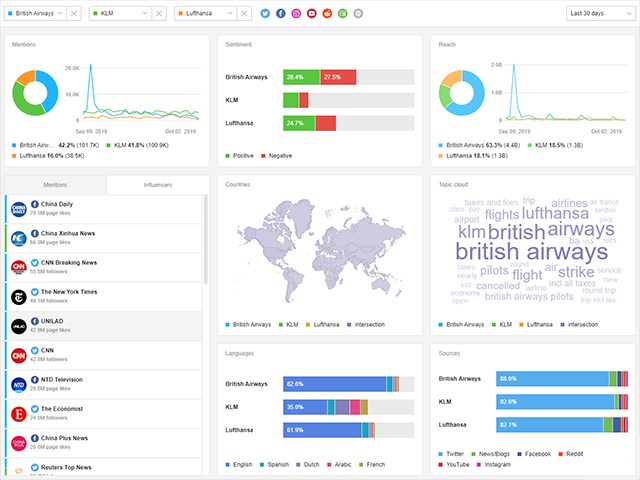
Task: Toggle the Facebook source filter icon
Action: click(x=281, y=13)
